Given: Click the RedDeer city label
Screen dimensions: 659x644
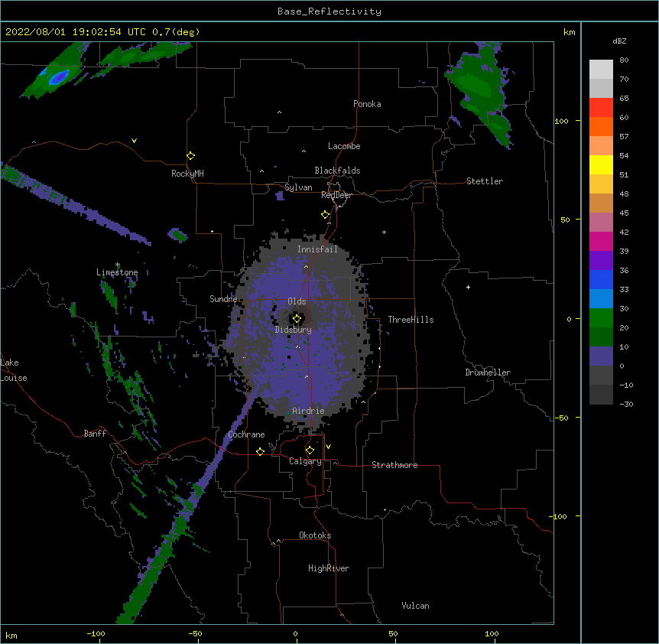Looking at the screenshot, I should tap(336, 195).
